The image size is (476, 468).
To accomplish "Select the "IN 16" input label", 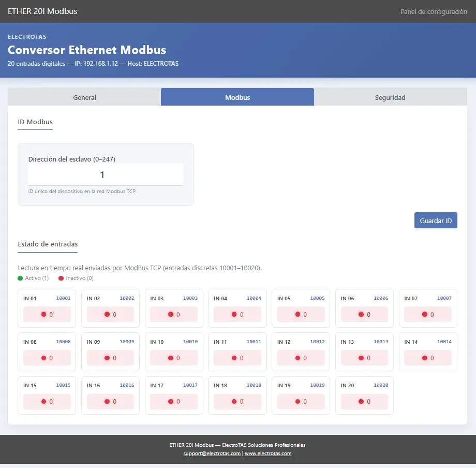I will (x=93, y=385).
